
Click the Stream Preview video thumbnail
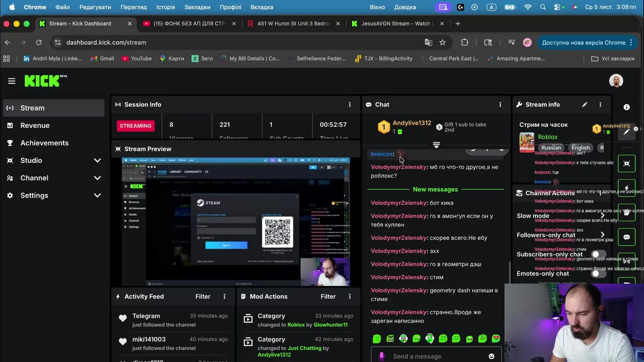(x=235, y=222)
